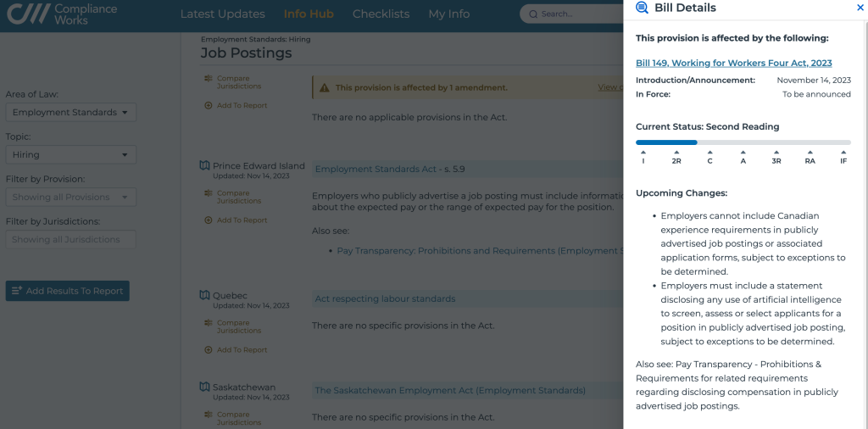Click Add To Report icon under Quebec
Screen dimensions: 868x429
[209, 349]
